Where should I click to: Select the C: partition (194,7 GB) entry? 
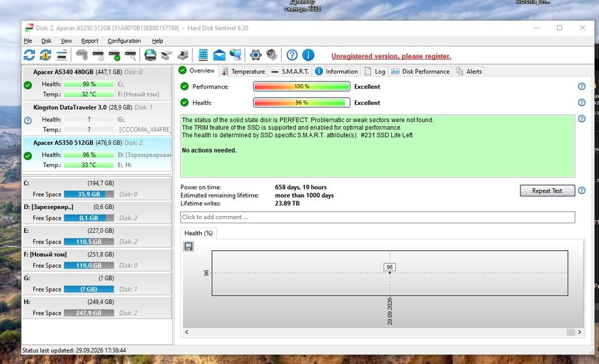tap(97, 189)
